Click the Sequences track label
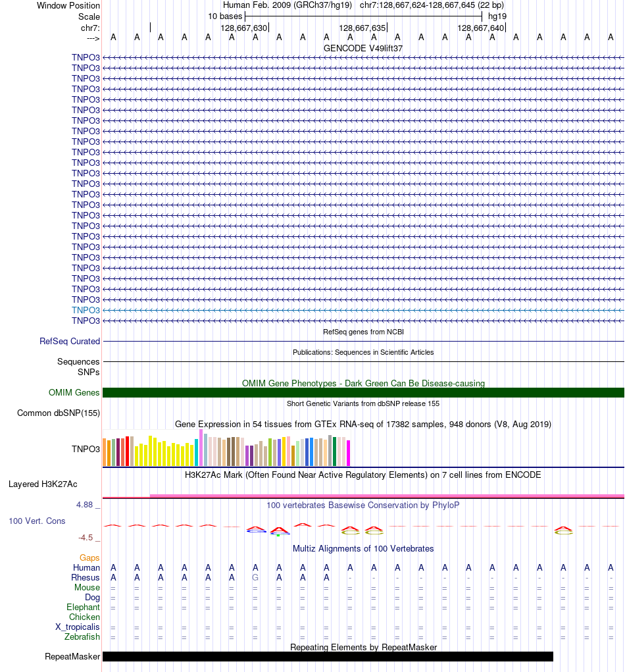 pyautogui.click(x=78, y=362)
